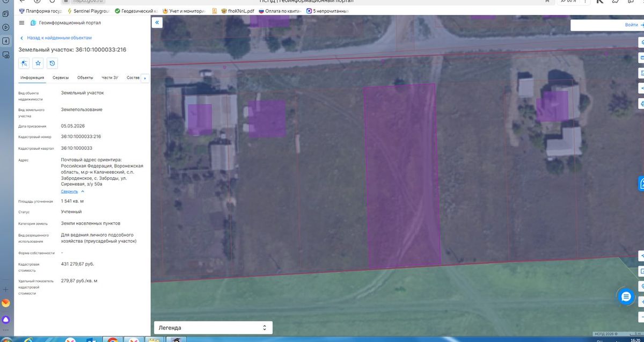Click the browser sidebar notes icon
Screen dimensions: 644x342
[5, 13]
